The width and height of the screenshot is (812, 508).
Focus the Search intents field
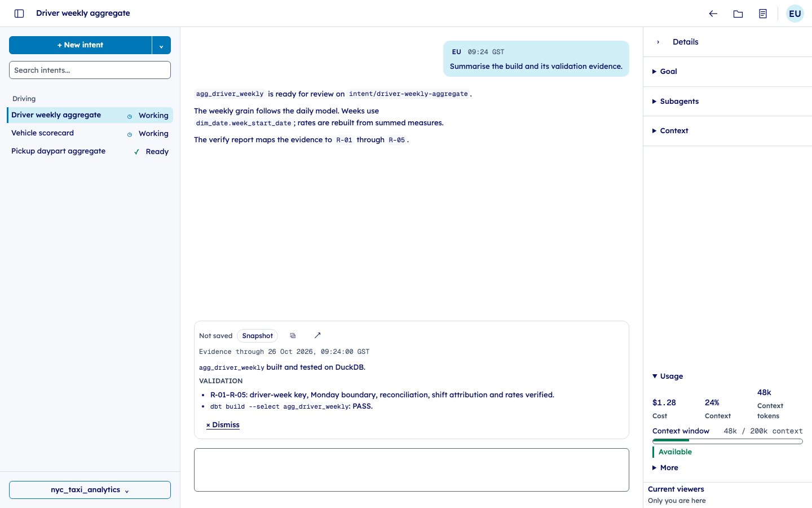(90, 70)
